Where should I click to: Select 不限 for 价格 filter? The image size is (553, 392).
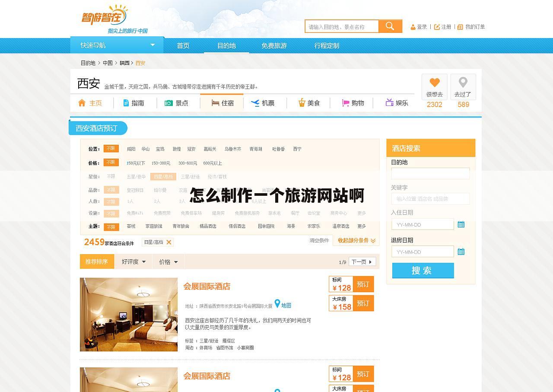pyautogui.click(x=111, y=163)
